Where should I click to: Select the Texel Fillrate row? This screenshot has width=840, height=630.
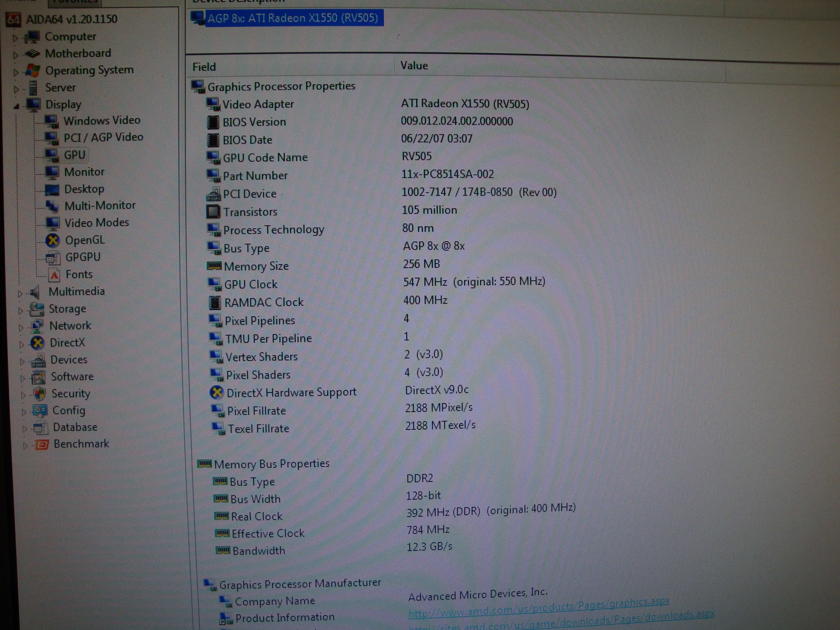(344, 427)
